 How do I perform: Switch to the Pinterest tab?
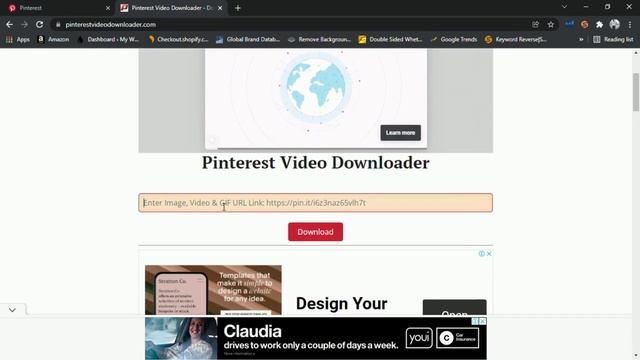coord(57,8)
